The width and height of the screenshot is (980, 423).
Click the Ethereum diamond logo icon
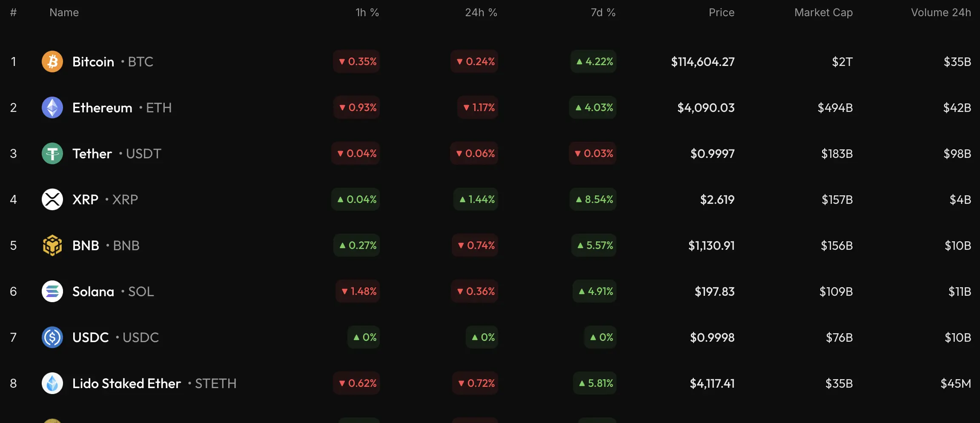pos(52,108)
